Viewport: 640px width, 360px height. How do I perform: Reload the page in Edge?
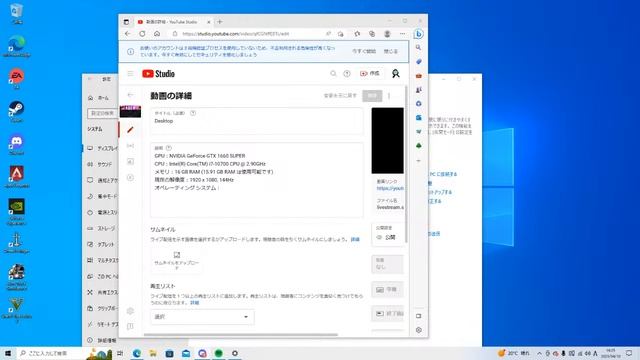point(142,34)
